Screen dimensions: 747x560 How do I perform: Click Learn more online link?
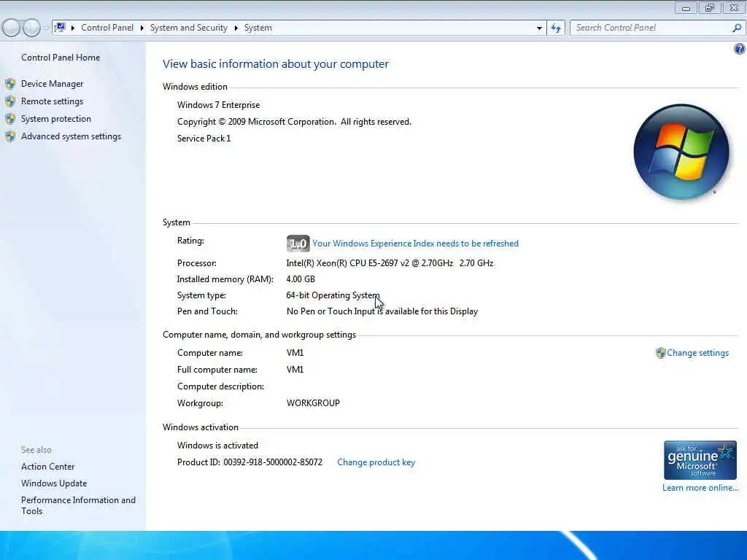point(700,488)
